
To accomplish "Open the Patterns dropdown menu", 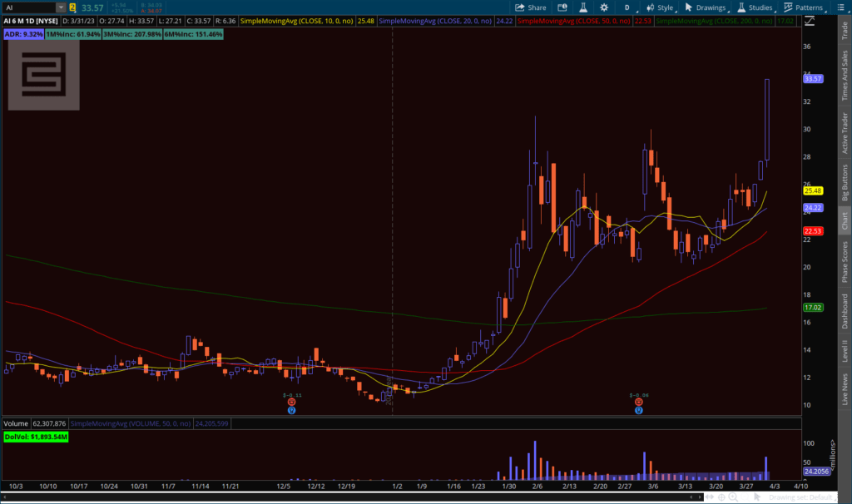I will (805, 7).
